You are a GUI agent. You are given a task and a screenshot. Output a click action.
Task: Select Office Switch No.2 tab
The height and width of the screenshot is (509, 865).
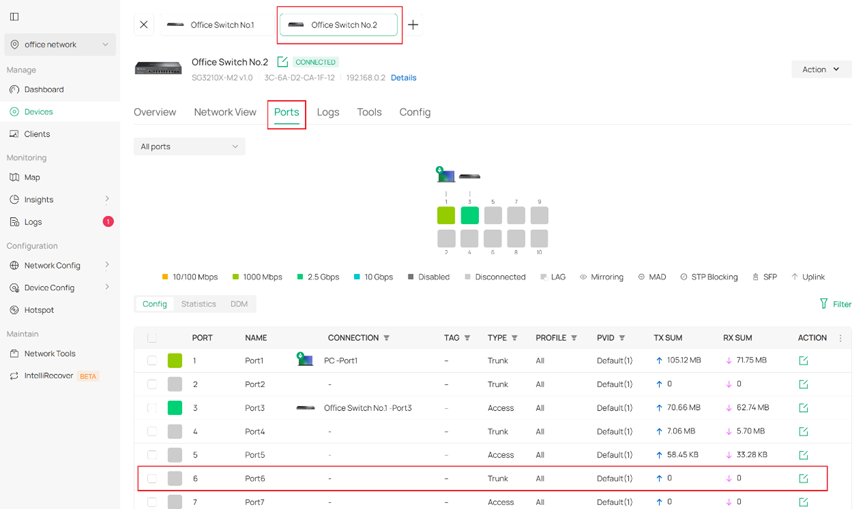click(x=339, y=25)
